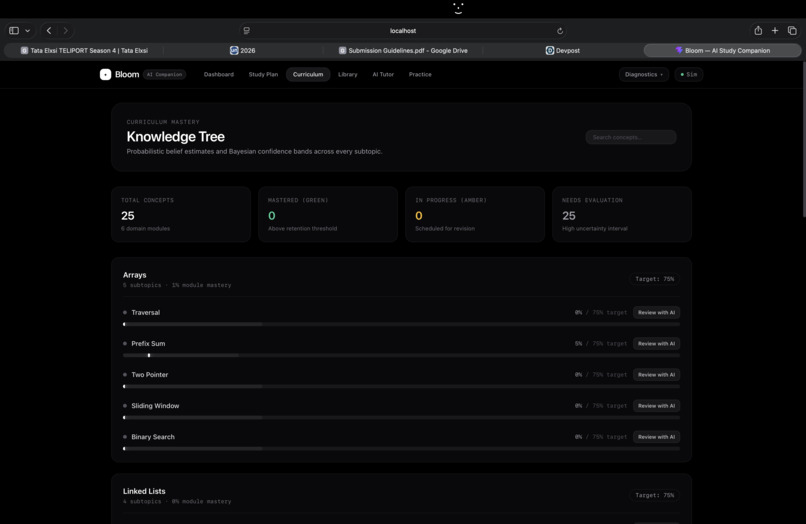The height and width of the screenshot is (524, 806).
Task: Click the Two Pointer mastery progress bar
Action: (401, 387)
